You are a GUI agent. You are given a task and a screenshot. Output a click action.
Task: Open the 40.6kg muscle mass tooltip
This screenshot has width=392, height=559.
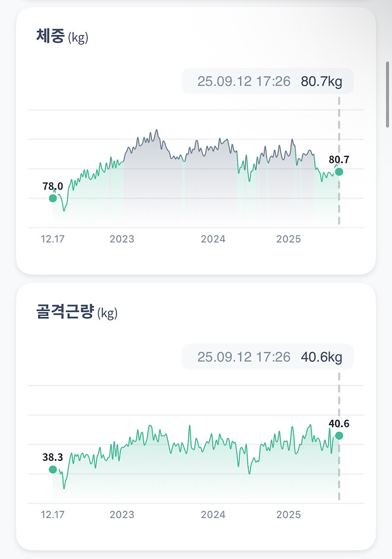[x=267, y=356]
